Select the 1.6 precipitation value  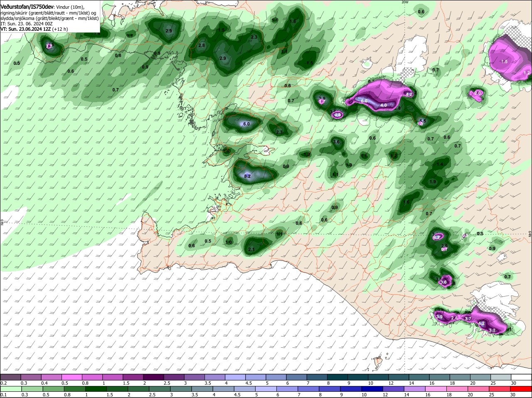(406, 202)
